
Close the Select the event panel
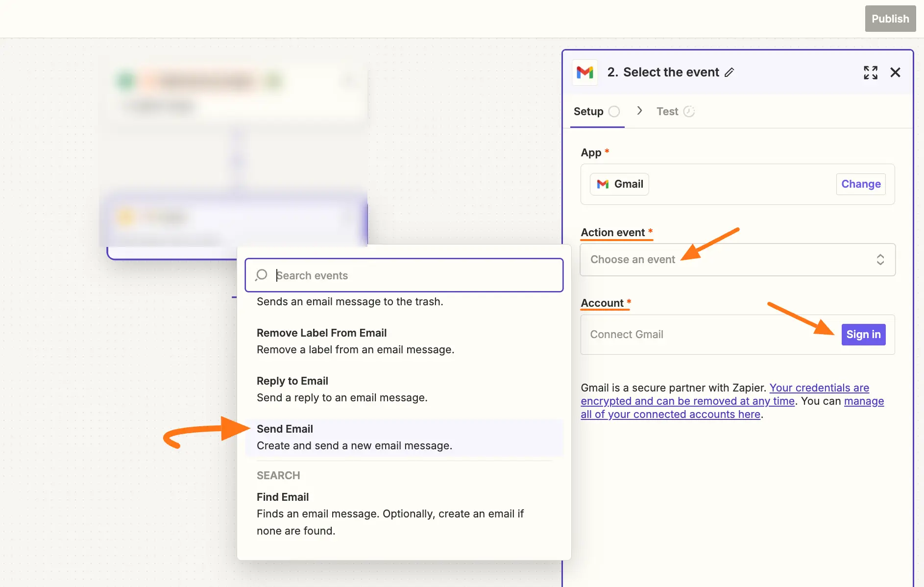895,73
